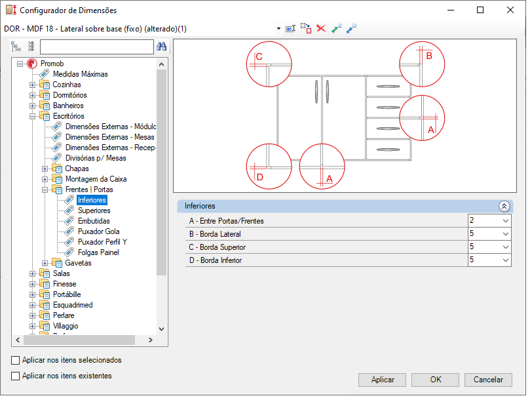This screenshot has width=532, height=400.
Task: Collapse the Promob root tree node
Action: 20,64
